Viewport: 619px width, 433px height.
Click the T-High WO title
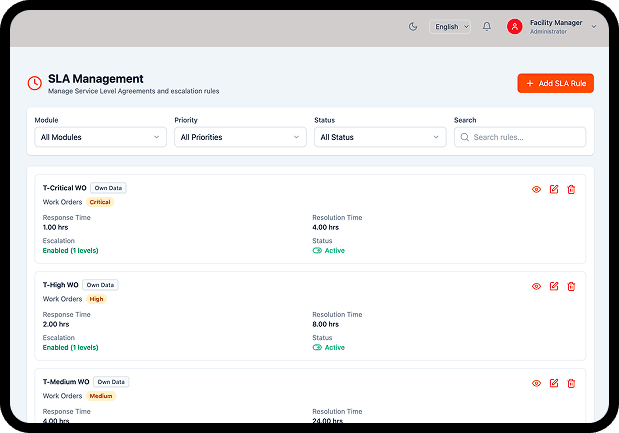coord(60,285)
